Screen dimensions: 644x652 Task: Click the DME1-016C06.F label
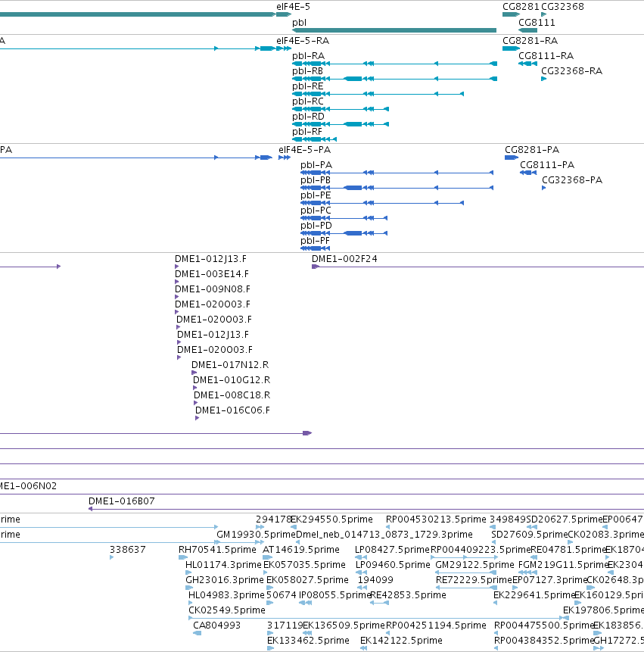click(x=232, y=410)
